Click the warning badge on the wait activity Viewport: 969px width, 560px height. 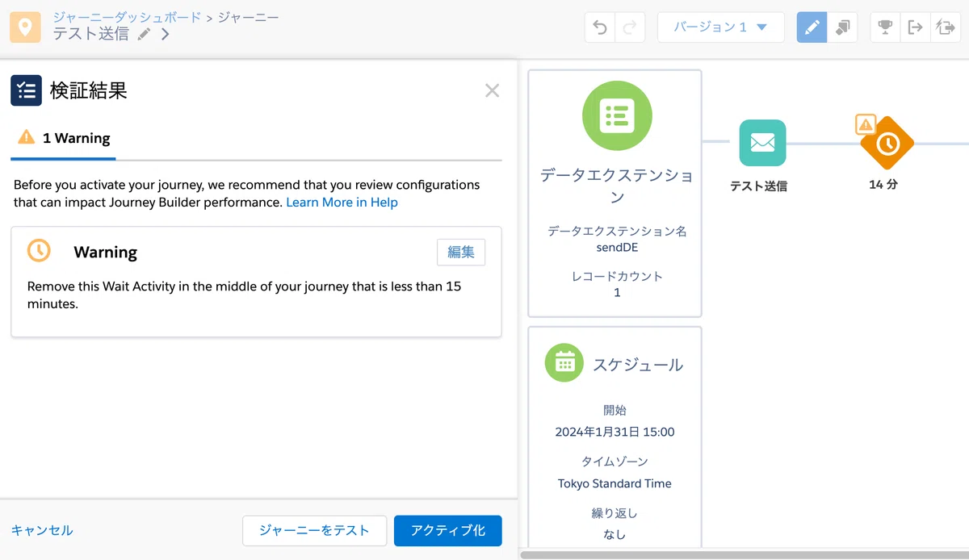point(866,124)
